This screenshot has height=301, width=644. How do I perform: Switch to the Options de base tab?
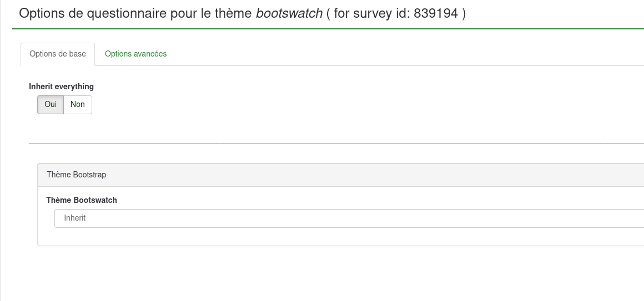[58, 54]
